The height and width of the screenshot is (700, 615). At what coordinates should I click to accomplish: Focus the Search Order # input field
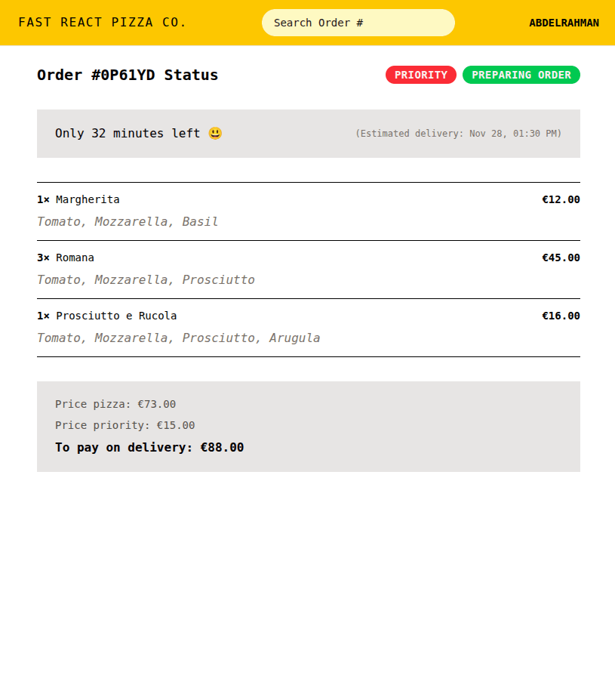358,23
